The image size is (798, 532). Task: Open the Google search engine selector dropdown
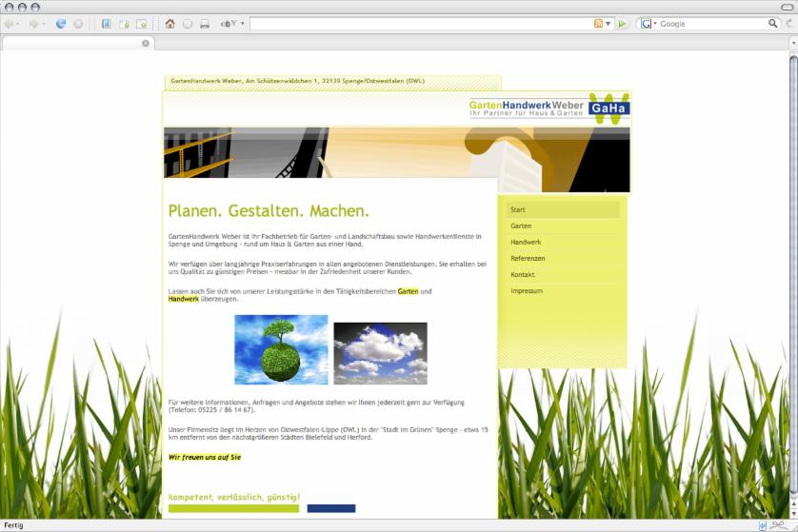point(648,24)
